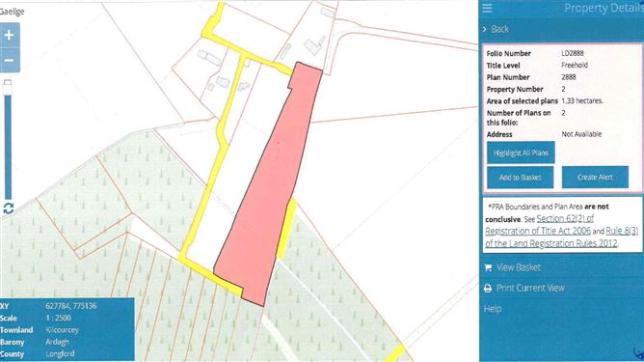Zoom in with the plus button
Image resolution: width=644 pixels, height=362 pixels.
[x=9, y=35]
